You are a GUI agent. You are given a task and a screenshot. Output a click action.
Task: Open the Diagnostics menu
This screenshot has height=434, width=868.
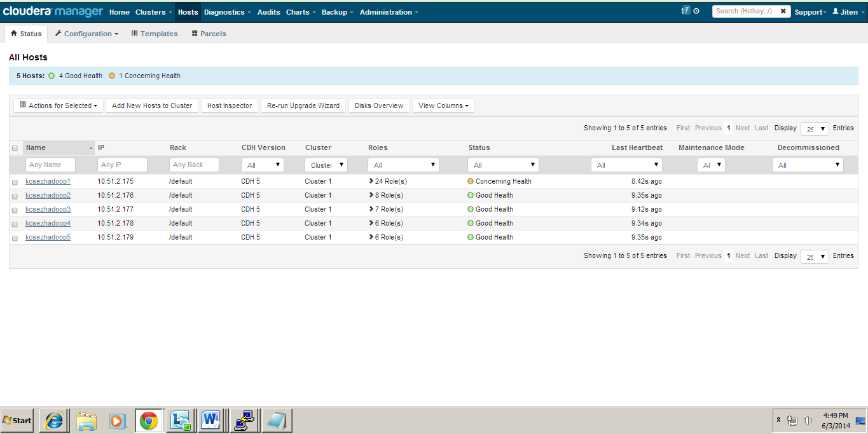[x=228, y=12]
